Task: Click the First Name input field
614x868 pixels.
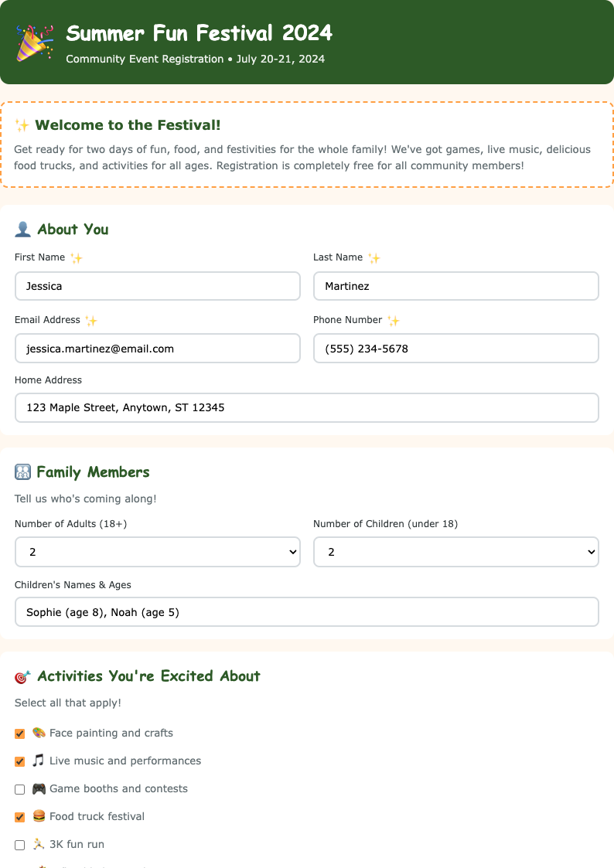Action: [158, 286]
